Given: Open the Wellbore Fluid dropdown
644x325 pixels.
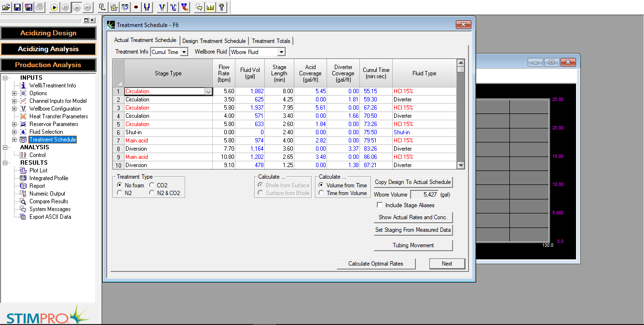Looking at the screenshot, I should tap(281, 52).
